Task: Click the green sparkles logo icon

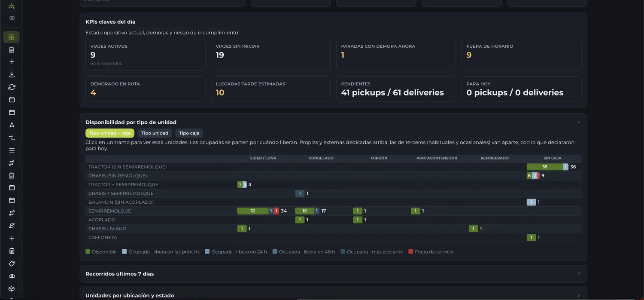Action: (12, 6)
